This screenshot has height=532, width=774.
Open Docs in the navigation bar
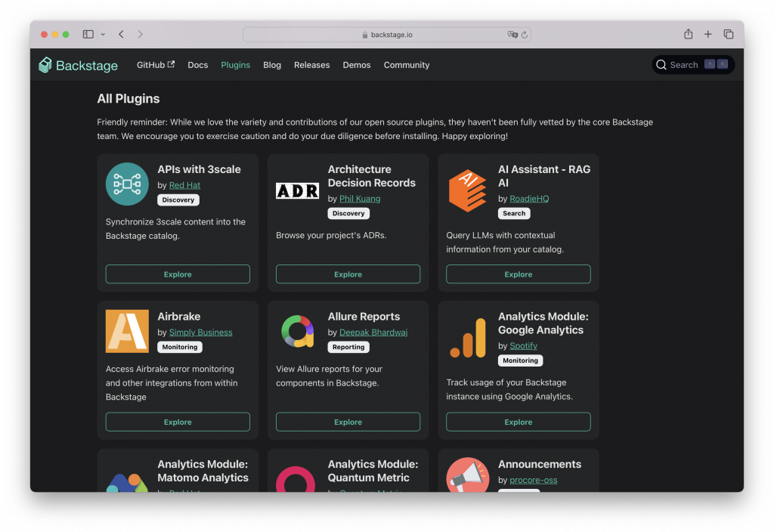click(x=197, y=65)
